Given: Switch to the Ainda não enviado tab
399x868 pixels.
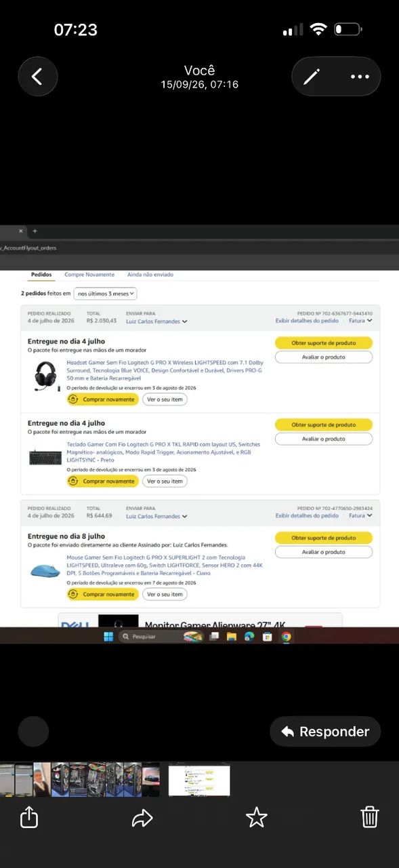Looking at the screenshot, I should (150, 275).
